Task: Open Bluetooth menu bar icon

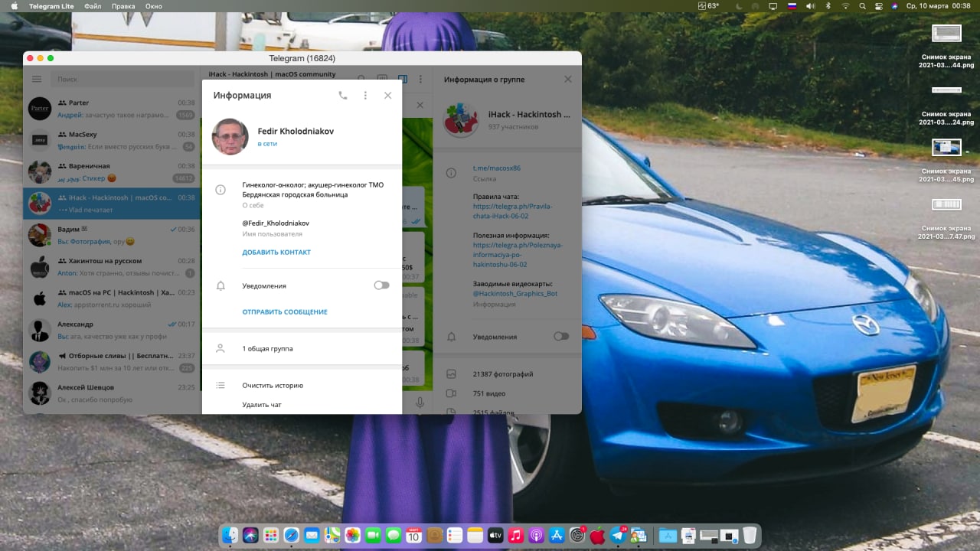Action: tap(828, 6)
